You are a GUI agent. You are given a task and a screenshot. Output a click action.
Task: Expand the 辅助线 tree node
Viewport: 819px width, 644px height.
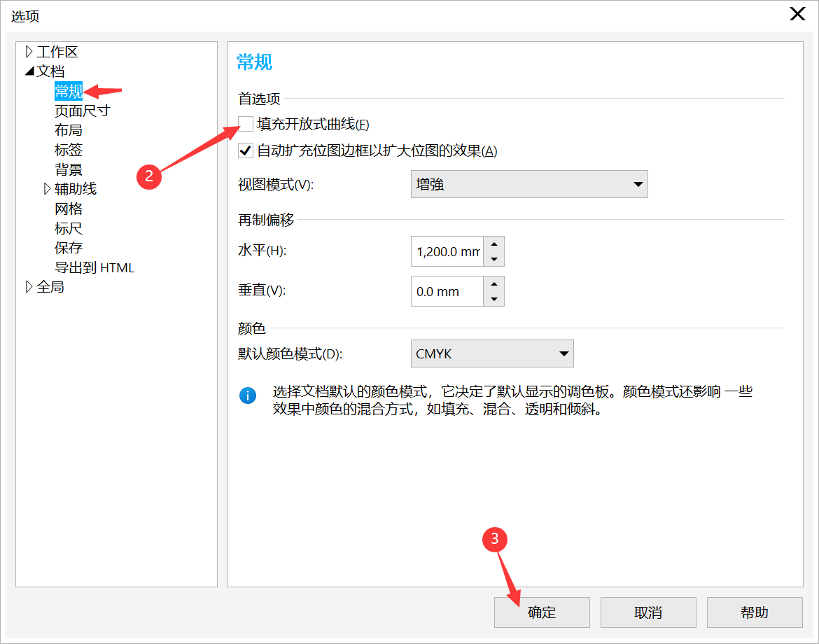tap(47, 188)
